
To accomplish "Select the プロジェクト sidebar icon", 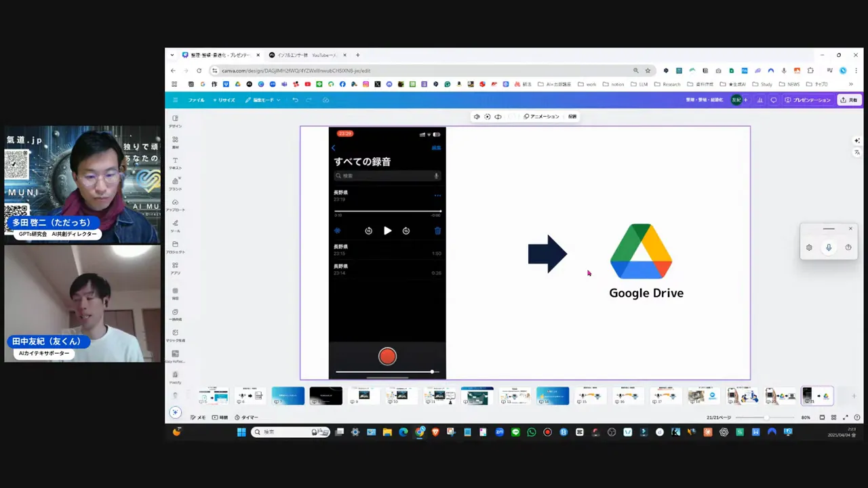I will 175,248.
